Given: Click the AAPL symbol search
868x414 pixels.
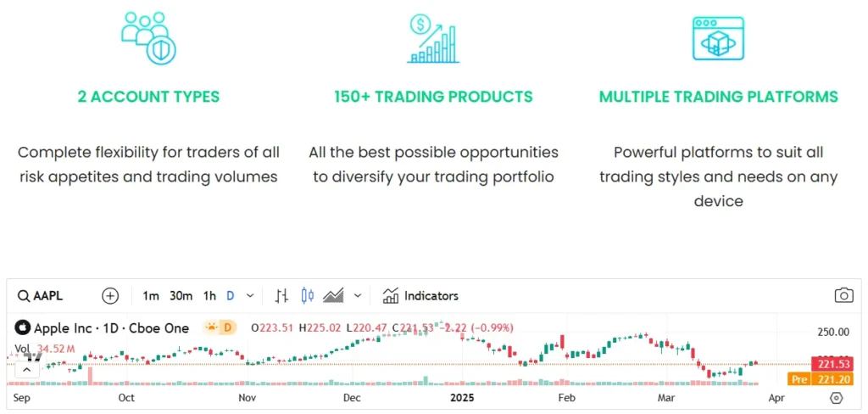Looking at the screenshot, I should point(41,296).
